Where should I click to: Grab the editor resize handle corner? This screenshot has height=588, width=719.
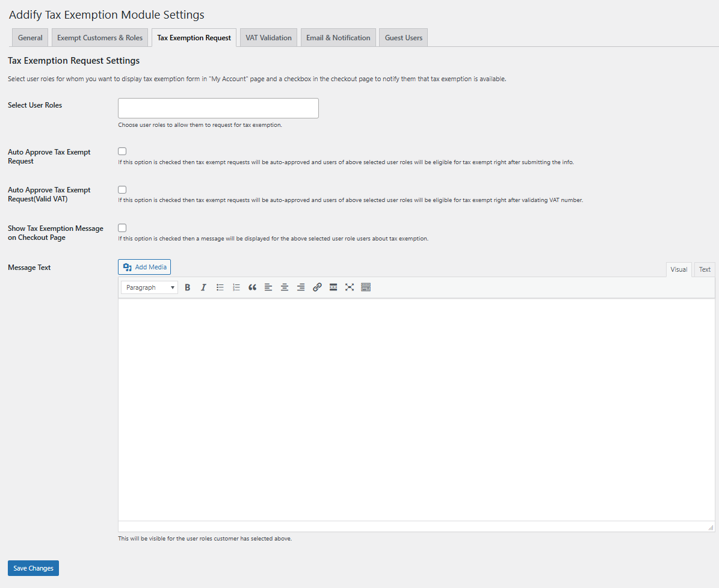coord(711,527)
